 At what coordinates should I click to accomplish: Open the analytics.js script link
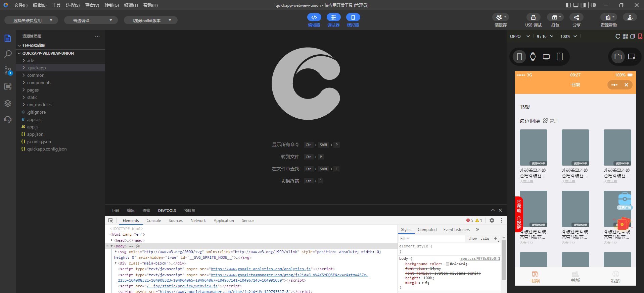coord(261,269)
